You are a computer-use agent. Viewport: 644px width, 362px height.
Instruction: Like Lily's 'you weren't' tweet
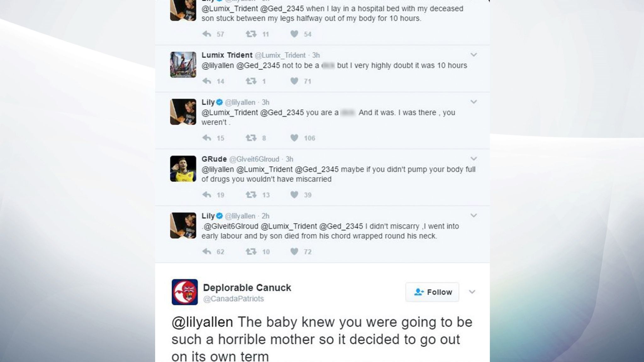[x=294, y=138]
